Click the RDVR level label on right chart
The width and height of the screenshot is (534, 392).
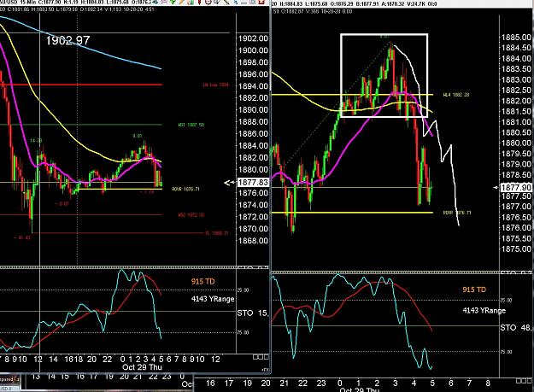tap(457, 213)
